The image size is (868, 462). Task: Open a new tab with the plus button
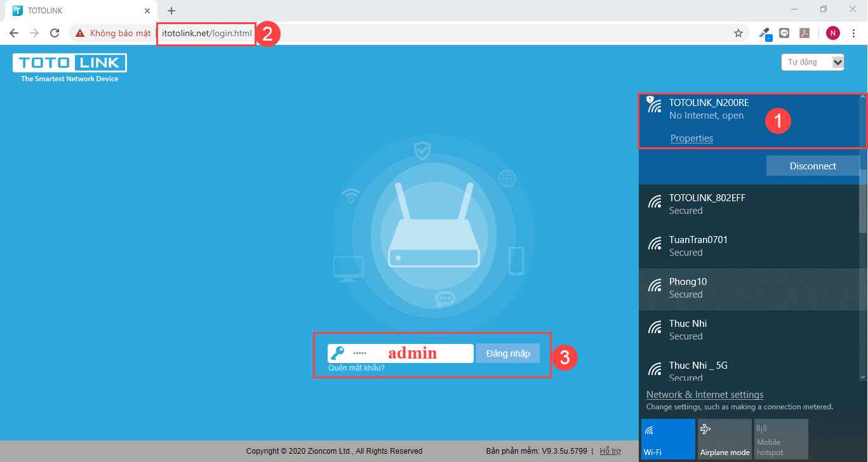[x=171, y=11]
